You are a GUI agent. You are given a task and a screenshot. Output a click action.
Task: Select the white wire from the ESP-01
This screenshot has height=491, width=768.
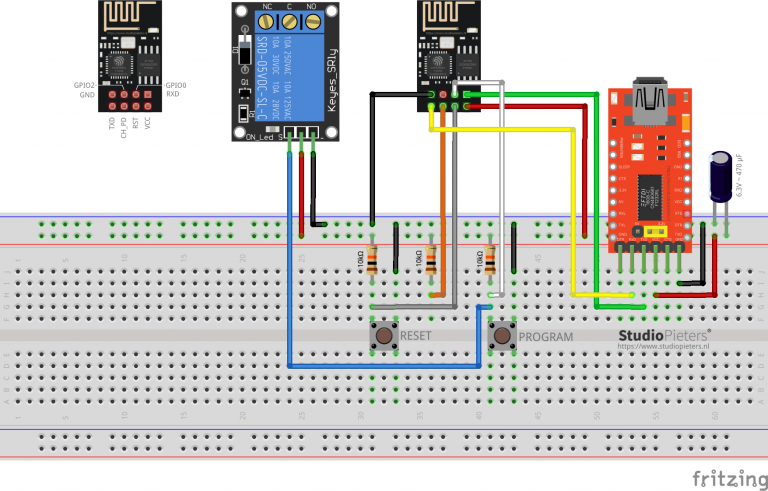(502, 191)
